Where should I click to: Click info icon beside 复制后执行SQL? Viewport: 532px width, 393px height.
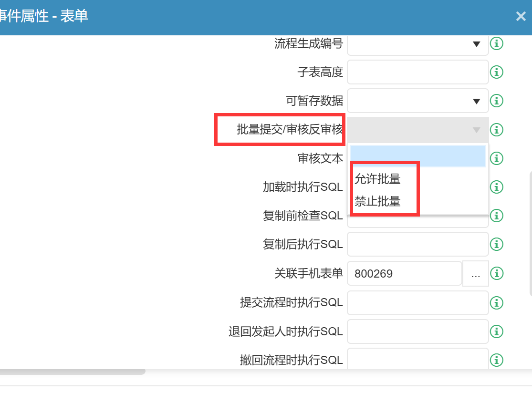click(497, 244)
